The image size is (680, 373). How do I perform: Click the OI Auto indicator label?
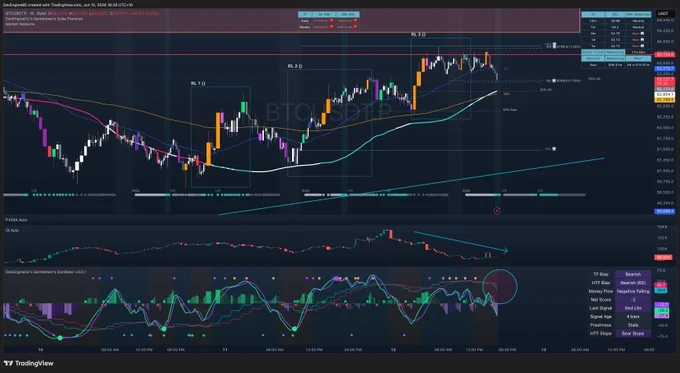12,230
